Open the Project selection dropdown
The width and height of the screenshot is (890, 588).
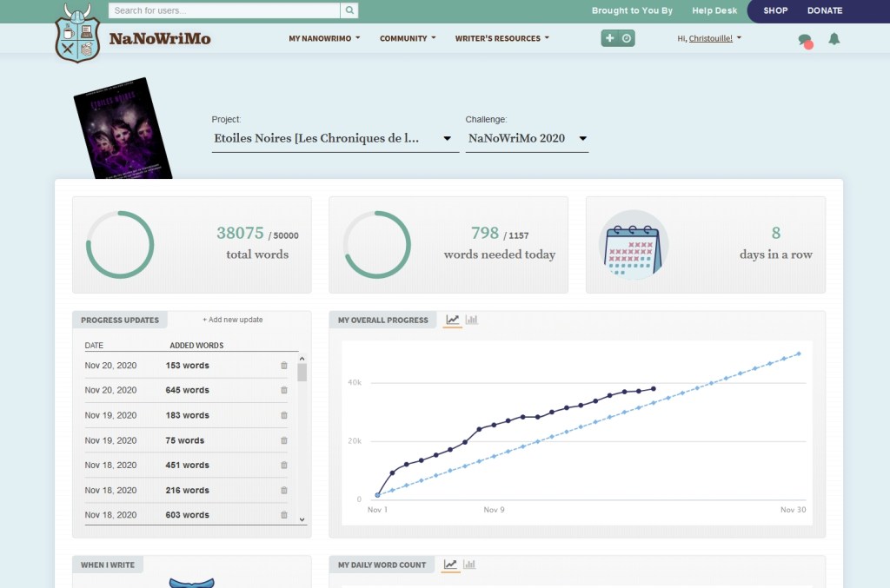[335, 138]
